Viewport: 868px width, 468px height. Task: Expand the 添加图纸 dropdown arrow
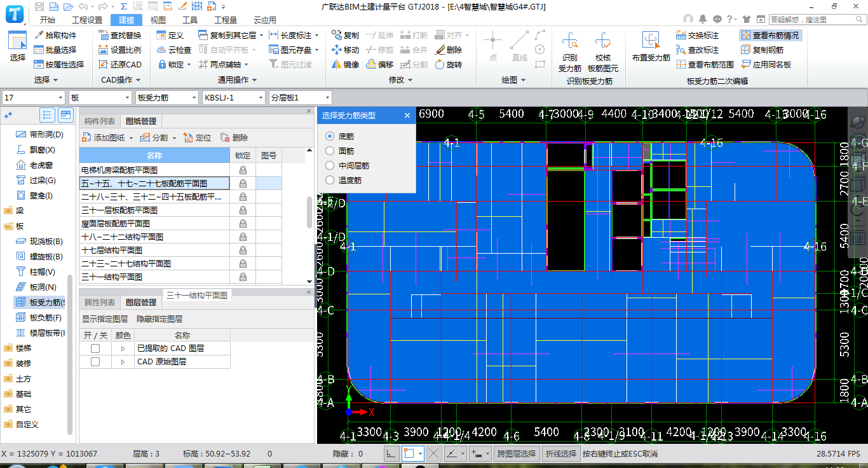click(x=131, y=138)
